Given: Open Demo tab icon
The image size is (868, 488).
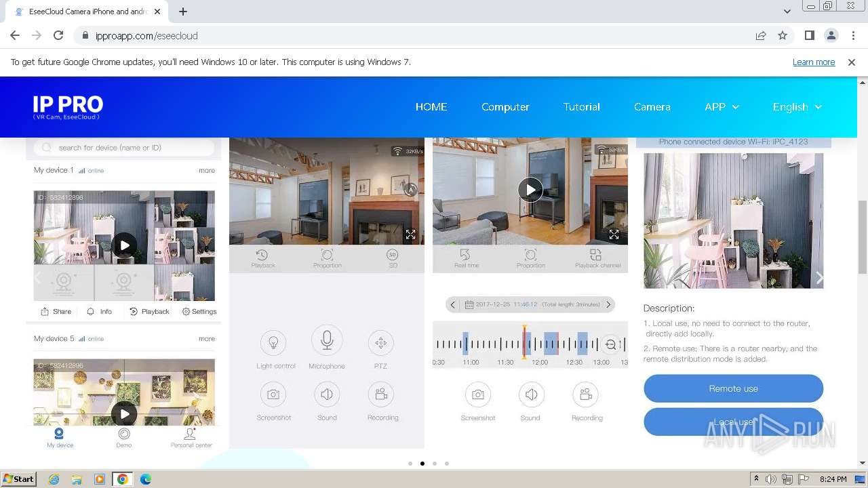Looking at the screenshot, I should [x=124, y=434].
